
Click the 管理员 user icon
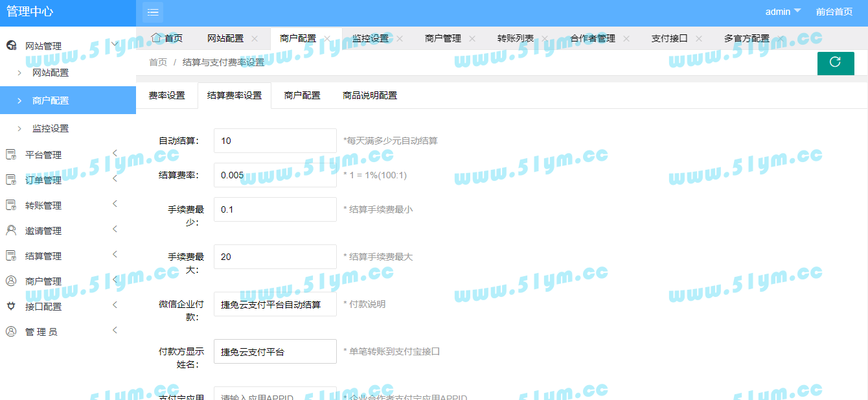pos(11,331)
